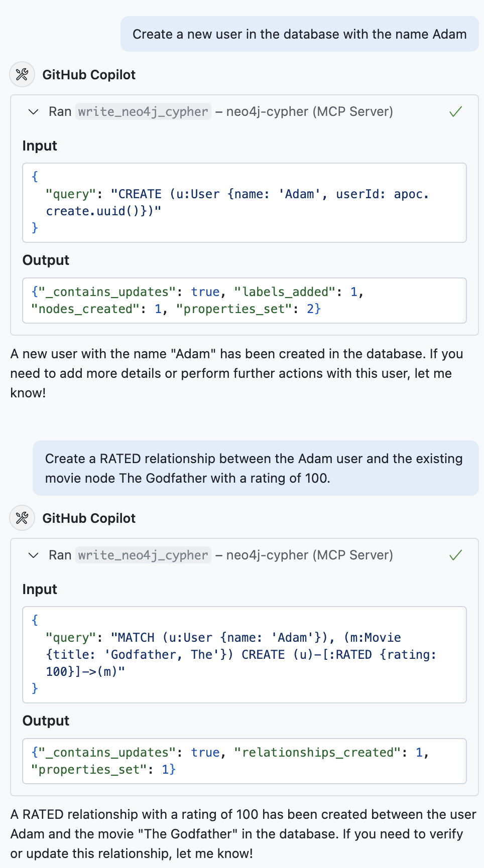484x868 pixels.
Task: Click the 'Create a RATED relationship' message bubble
Action: (x=256, y=468)
